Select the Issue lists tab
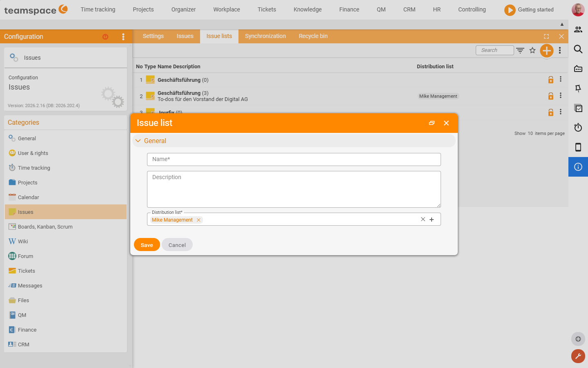588x368 pixels. pos(219,36)
